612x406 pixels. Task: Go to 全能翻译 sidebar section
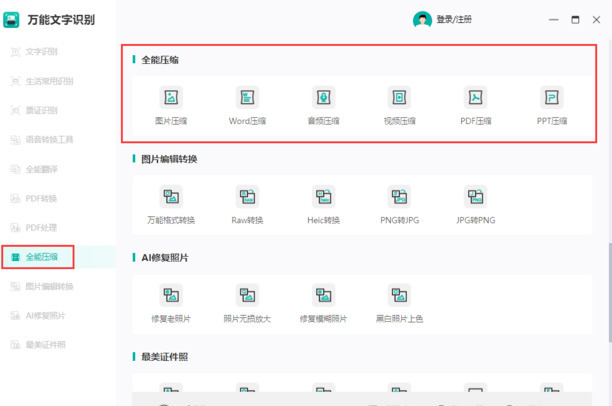(41, 170)
